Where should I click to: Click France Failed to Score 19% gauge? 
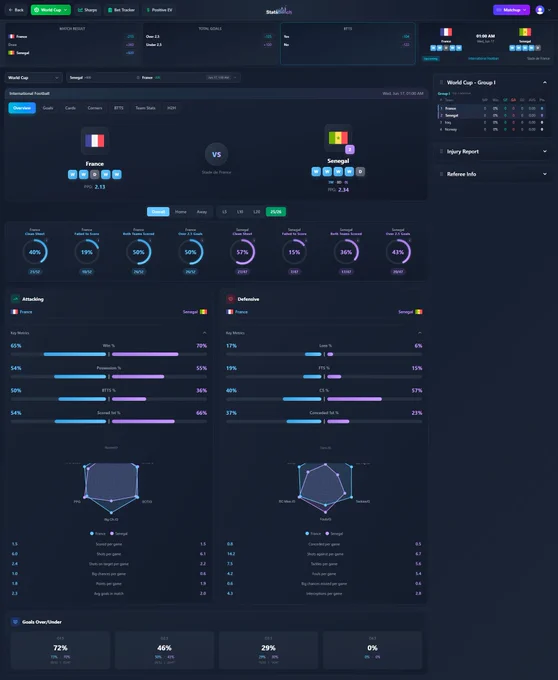[87, 252]
